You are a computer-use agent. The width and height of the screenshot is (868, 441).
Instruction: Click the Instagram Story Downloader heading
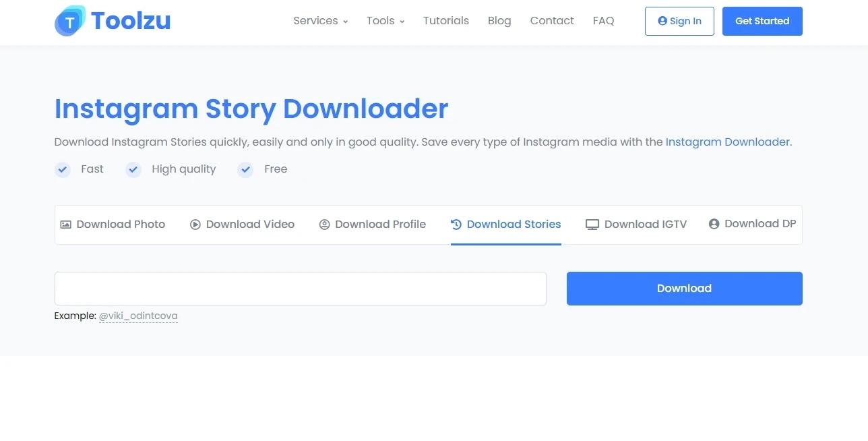251,109
